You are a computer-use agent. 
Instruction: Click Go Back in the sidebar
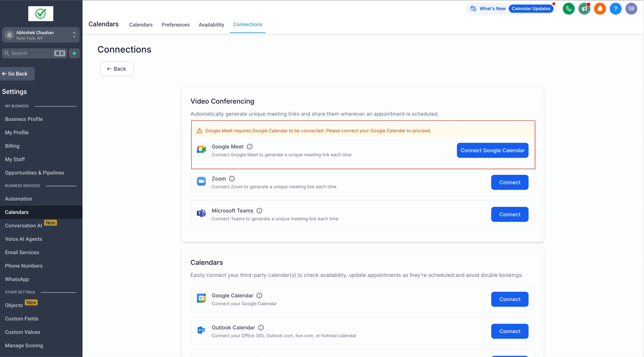[17, 74]
